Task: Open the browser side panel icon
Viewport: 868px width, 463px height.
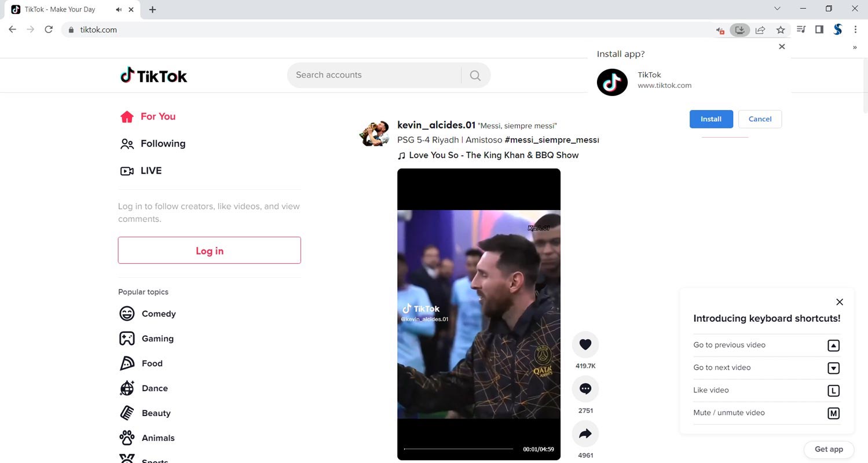Action: pos(819,30)
